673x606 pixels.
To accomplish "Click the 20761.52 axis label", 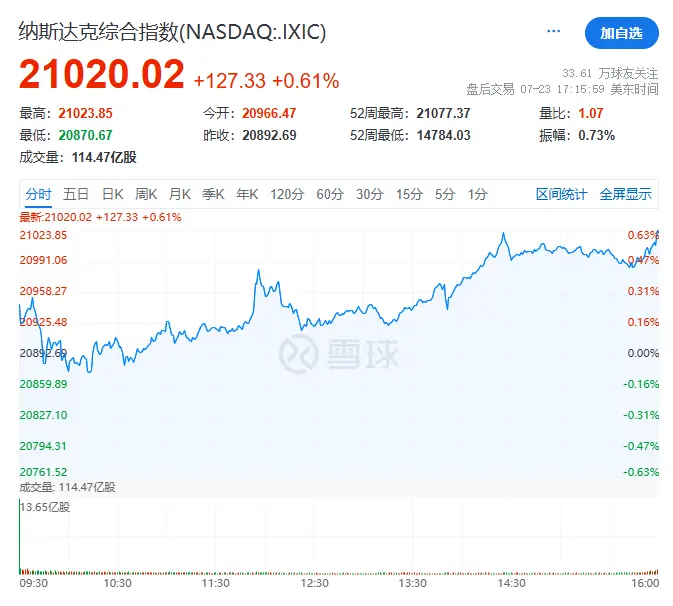I will pyautogui.click(x=43, y=472).
